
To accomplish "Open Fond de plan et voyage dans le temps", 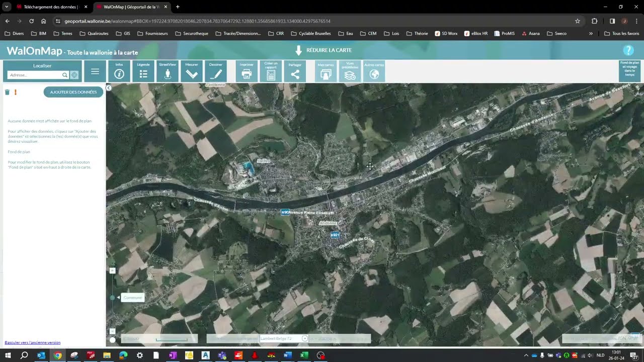I will [x=630, y=71].
